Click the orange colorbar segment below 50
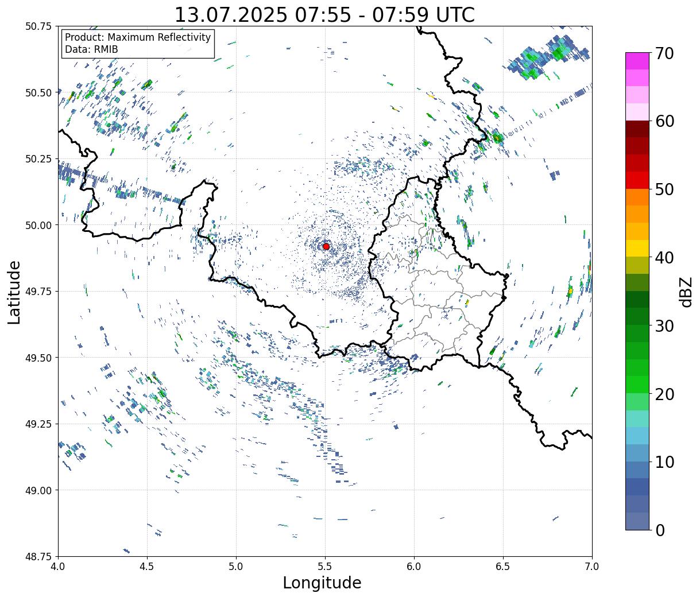The height and width of the screenshot is (597, 700). coord(637,197)
